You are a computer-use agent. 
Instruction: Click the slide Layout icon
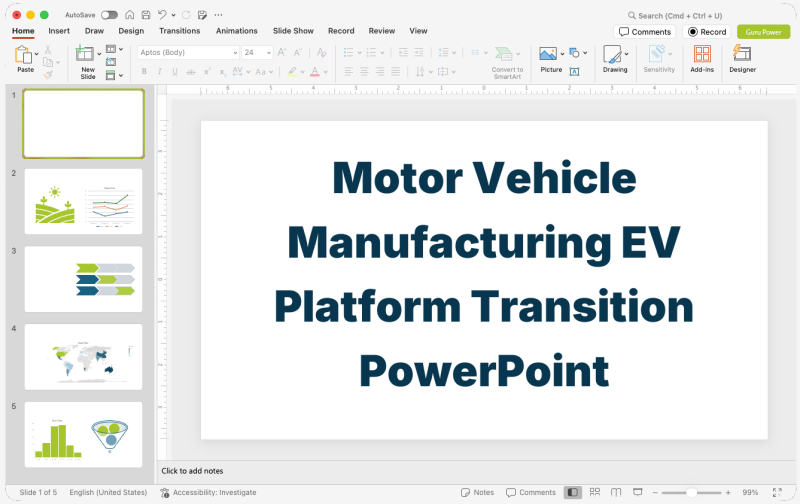pyautogui.click(x=111, y=49)
